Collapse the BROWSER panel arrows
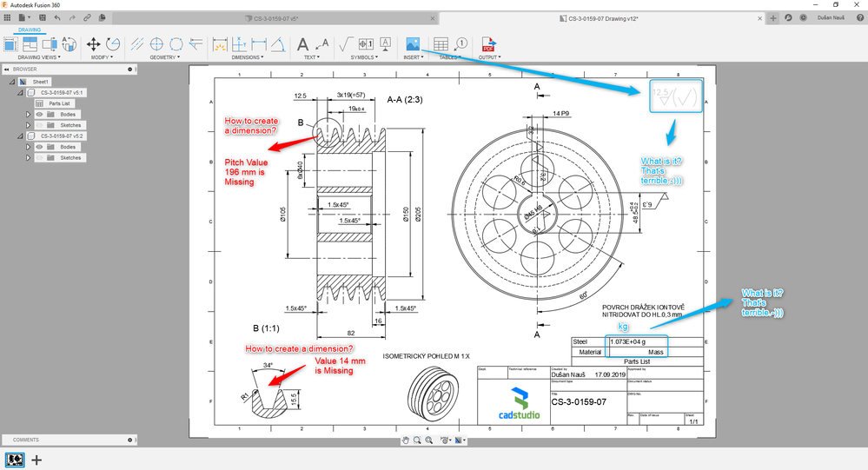This screenshot has width=868, height=470. 7,70
